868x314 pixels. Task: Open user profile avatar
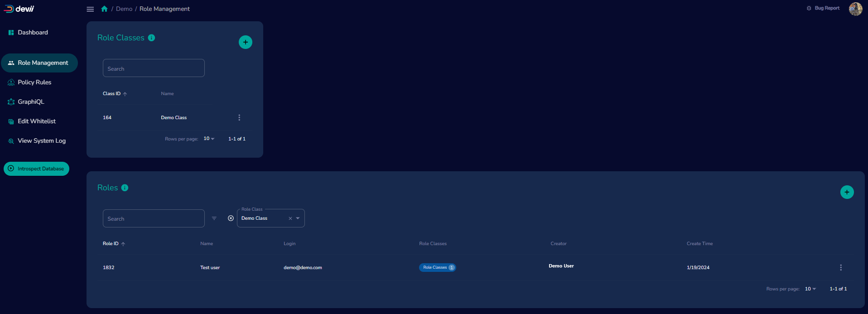(855, 9)
